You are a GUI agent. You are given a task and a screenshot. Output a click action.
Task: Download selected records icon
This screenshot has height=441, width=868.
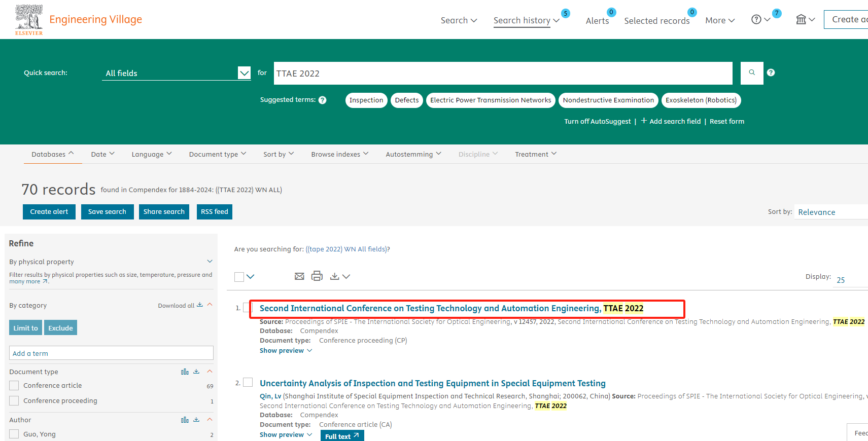click(x=334, y=276)
